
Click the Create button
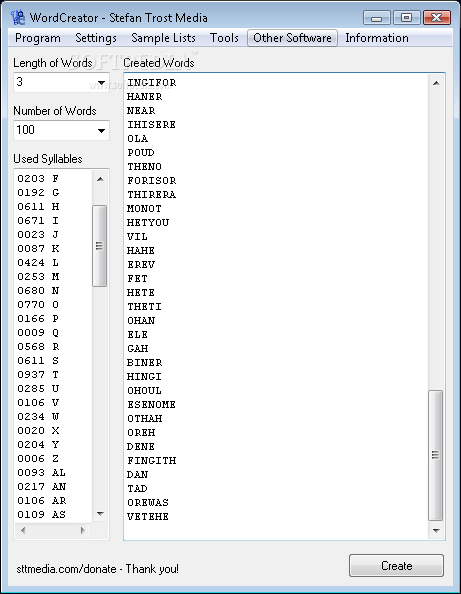pos(396,566)
